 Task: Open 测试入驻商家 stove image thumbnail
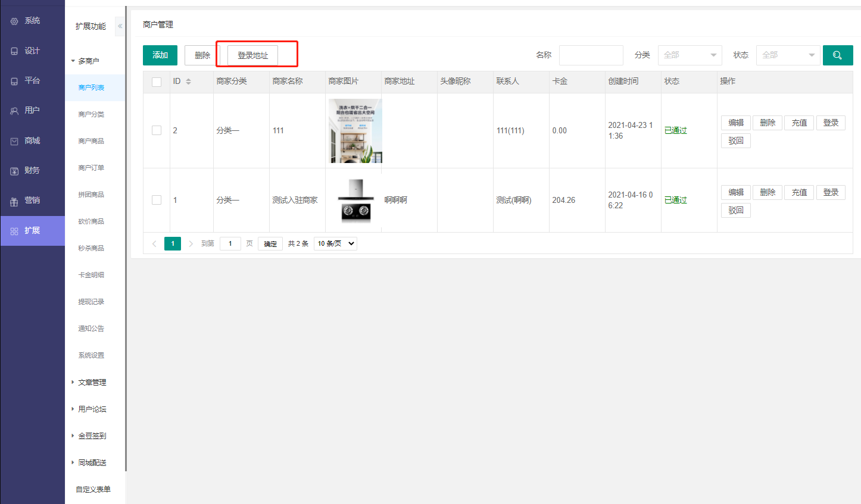pyautogui.click(x=355, y=201)
